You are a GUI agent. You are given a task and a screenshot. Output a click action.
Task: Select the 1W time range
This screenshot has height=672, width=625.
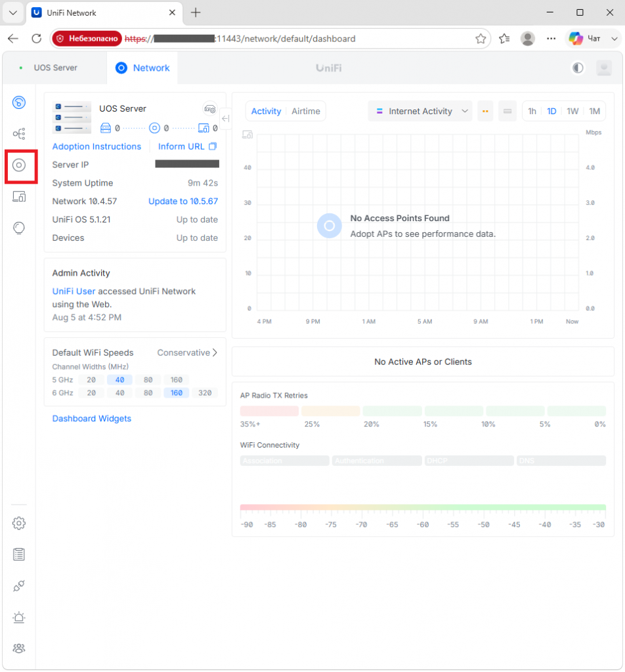click(572, 111)
